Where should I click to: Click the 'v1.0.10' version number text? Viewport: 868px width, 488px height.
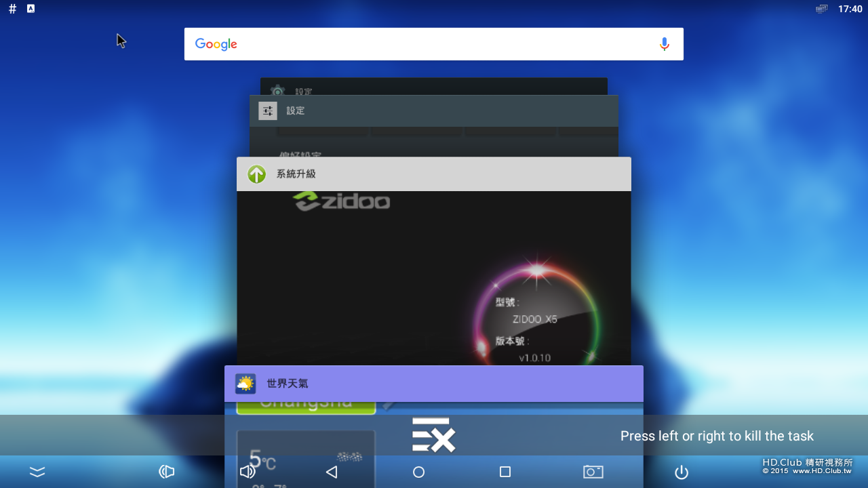click(x=535, y=358)
